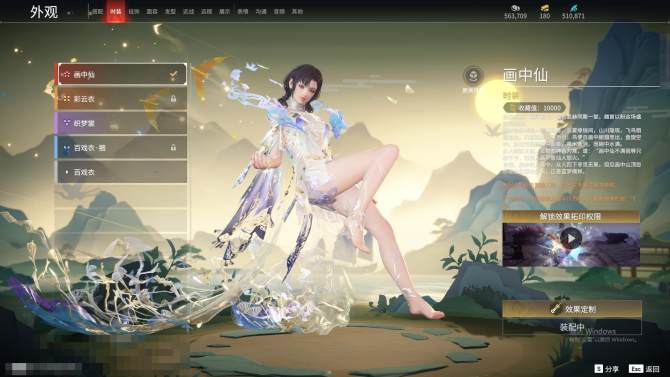The width and height of the screenshot is (670, 377).
Task: Play the 解锁效果拓印权限 preview video
Action: coord(571,238)
